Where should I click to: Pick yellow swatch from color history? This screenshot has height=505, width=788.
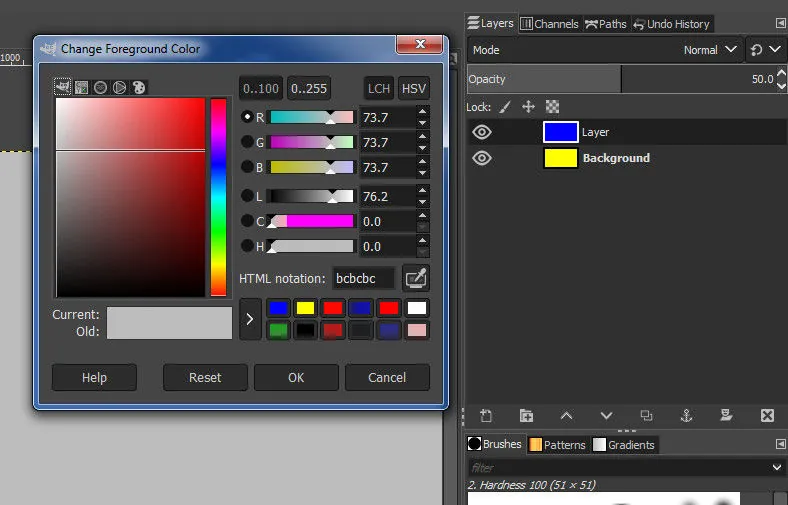click(x=305, y=308)
